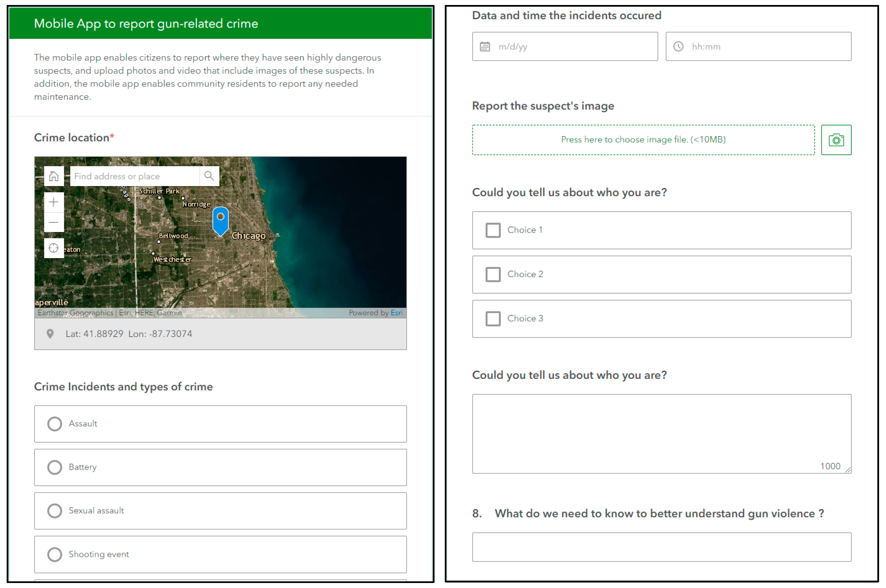The height and width of the screenshot is (588, 886).
Task: Click the Report the suspect's image heading
Action: (543, 106)
